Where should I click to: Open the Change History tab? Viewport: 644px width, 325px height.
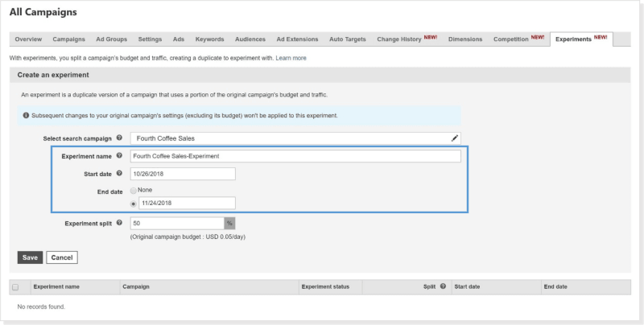coord(406,39)
